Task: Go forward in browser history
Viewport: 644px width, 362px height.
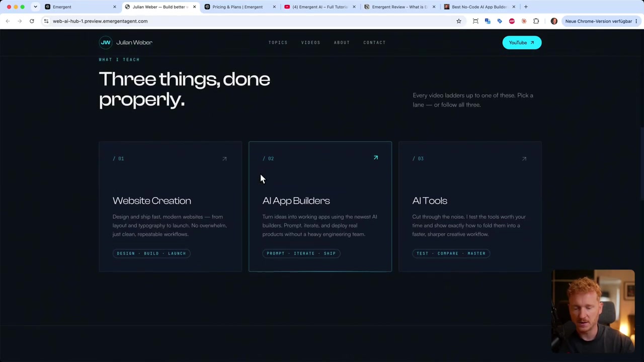Action: [x=20, y=21]
